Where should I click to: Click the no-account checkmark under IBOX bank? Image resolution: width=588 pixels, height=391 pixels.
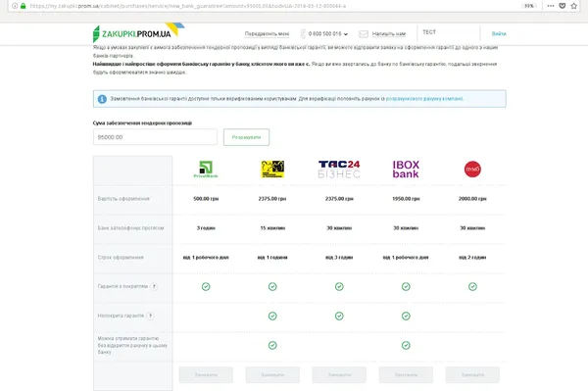[406, 345]
